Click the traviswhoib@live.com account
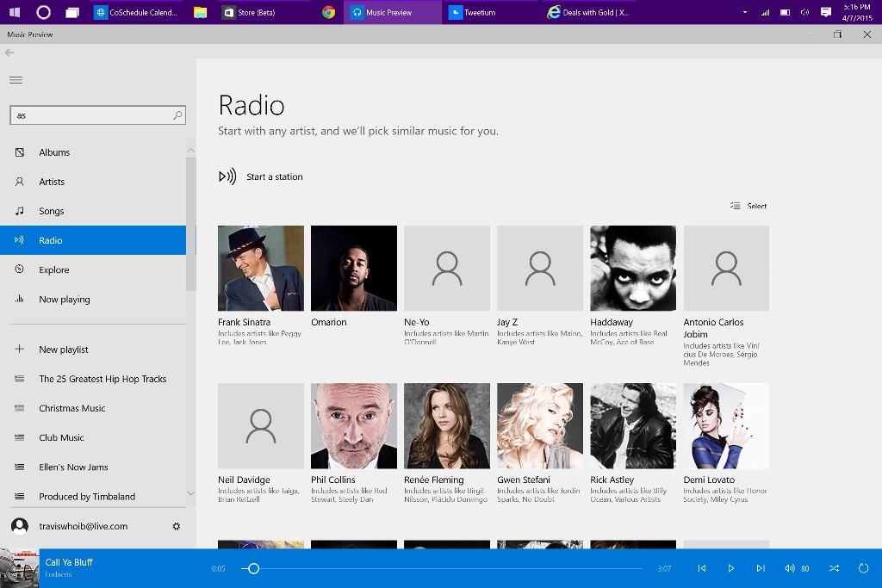The image size is (882, 588). 84,526
